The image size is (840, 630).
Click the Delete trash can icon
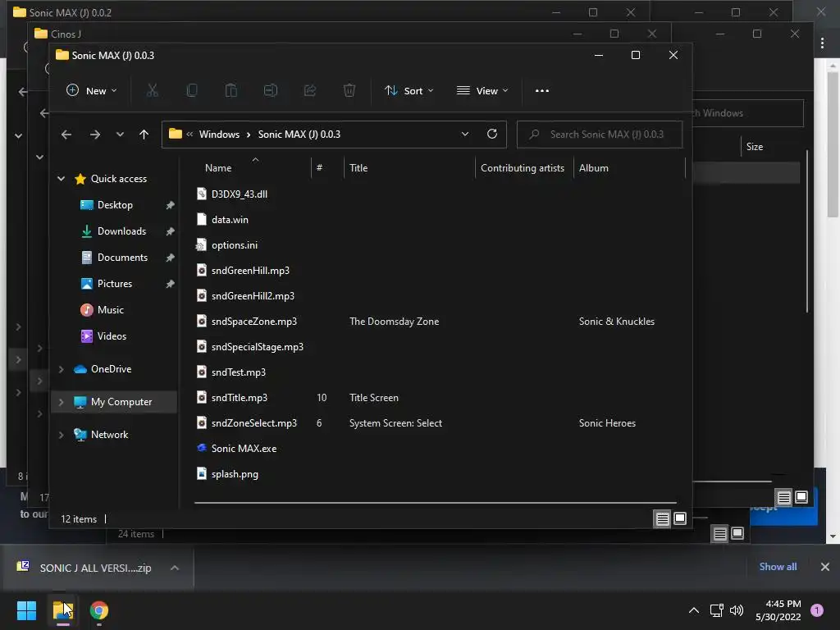[x=349, y=90]
